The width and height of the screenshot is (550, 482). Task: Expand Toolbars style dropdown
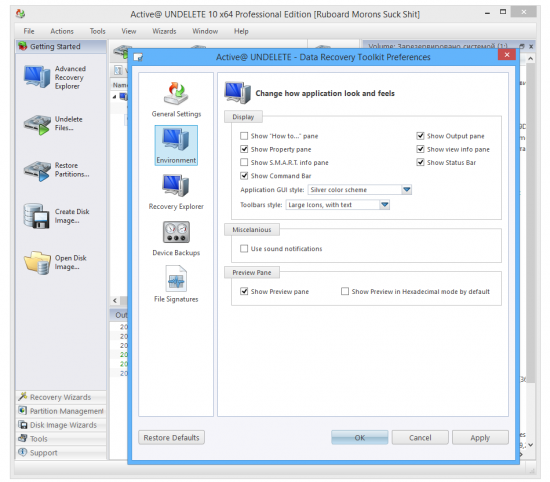pos(384,205)
